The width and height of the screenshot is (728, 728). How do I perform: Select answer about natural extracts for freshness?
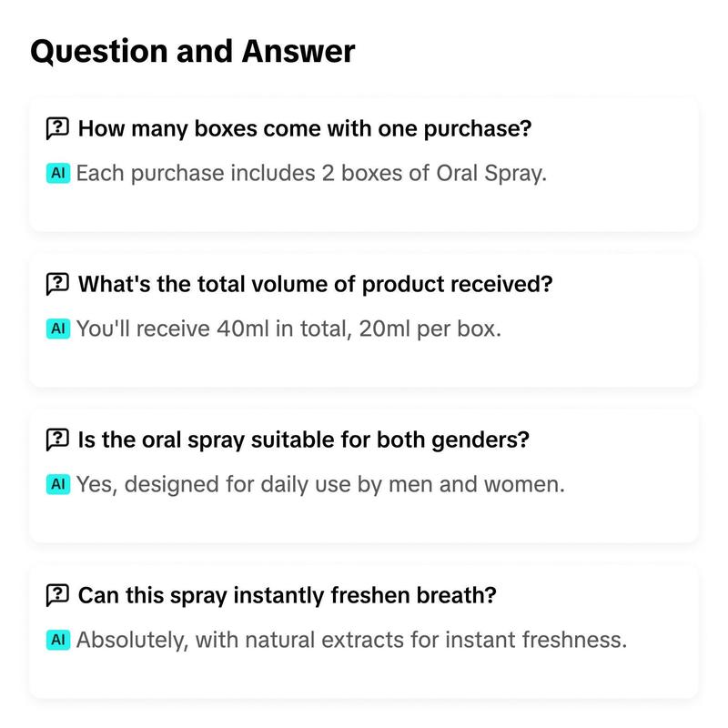pos(351,641)
